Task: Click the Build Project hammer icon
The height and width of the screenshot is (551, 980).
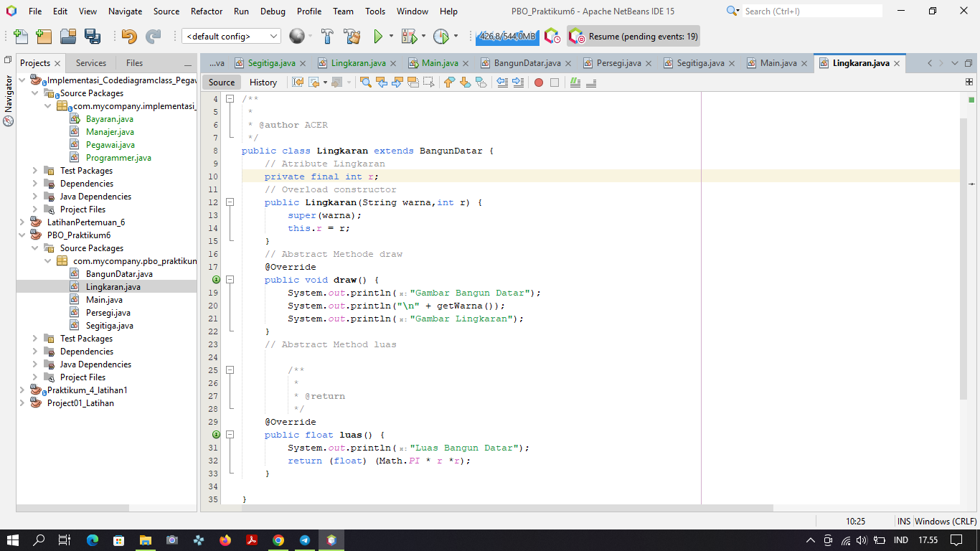Action: (327, 37)
